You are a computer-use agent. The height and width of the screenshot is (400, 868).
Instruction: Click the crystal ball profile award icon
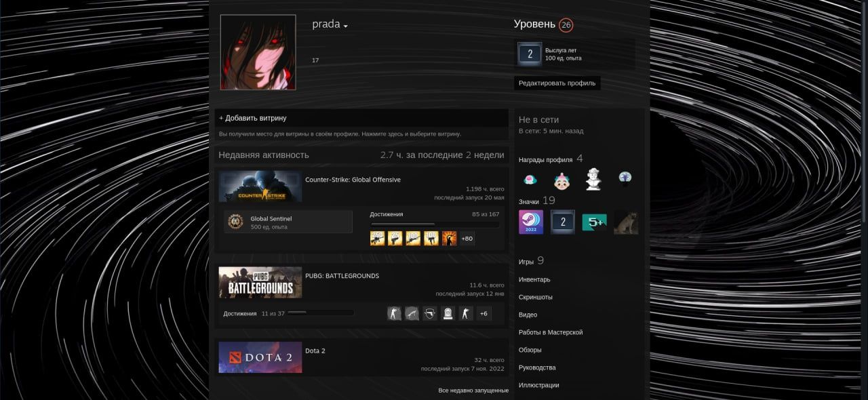click(x=625, y=177)
